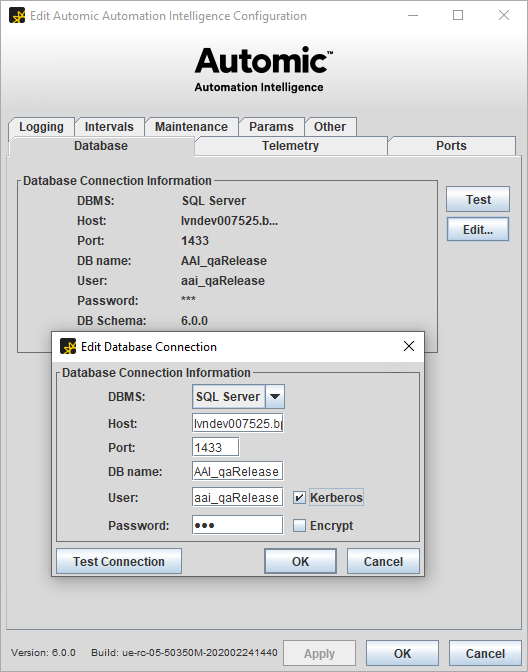Image resolution: width=528 pixels, height=672 pixels.
Task: Click the Automic app icon in main title bar
Action: pos(17,16)
